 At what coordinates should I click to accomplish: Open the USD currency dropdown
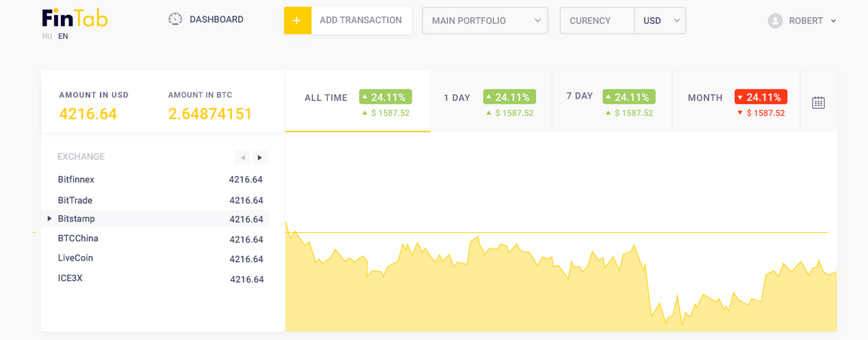[x=660, y=21]
